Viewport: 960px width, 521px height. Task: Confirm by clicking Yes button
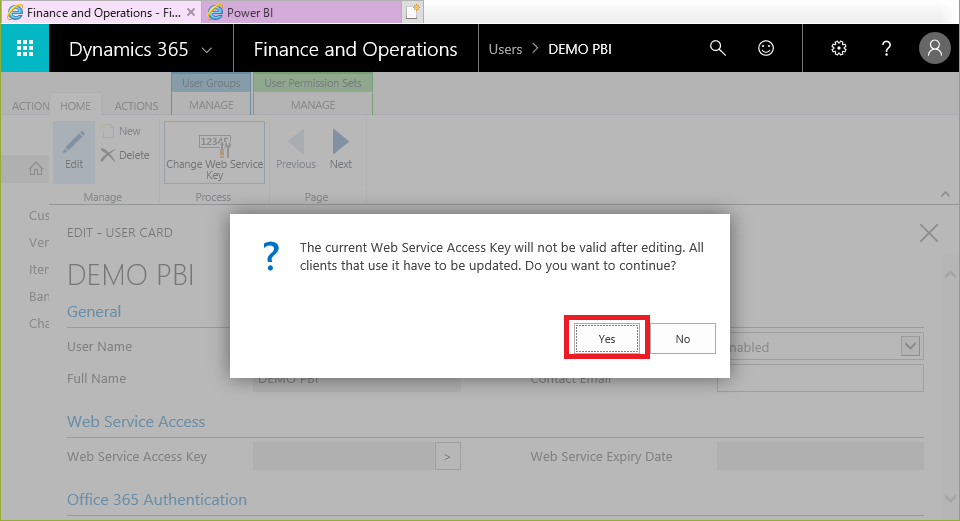[607, 339]
